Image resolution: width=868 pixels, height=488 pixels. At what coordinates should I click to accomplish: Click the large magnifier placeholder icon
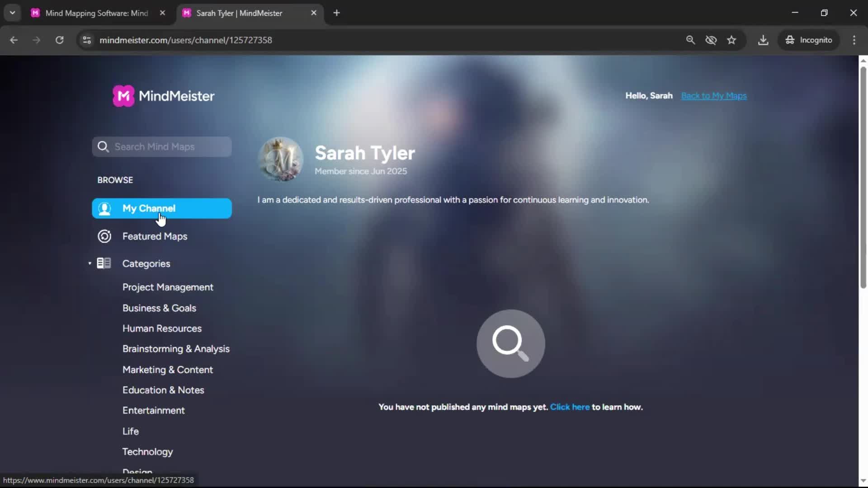(x=511, y=344)
